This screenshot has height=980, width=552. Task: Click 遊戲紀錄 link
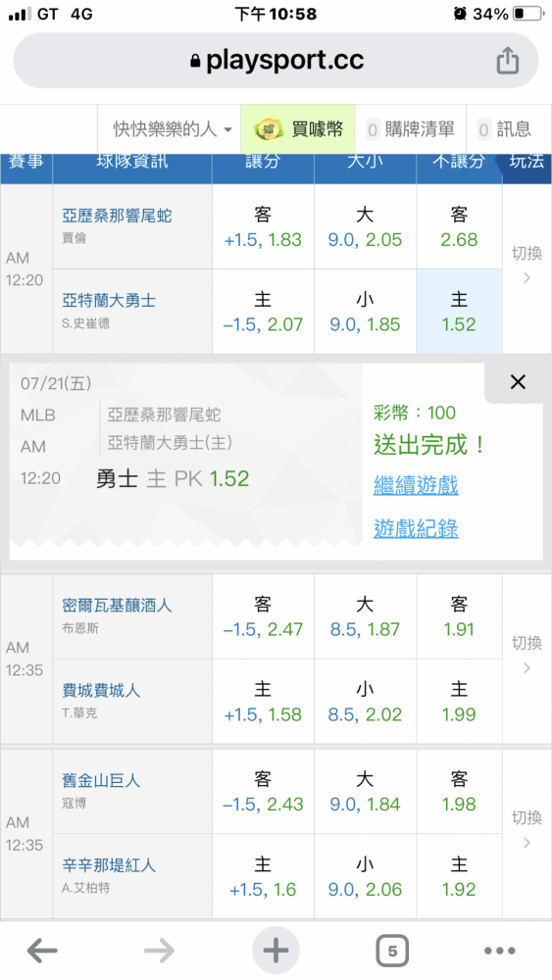coord(416,529)
